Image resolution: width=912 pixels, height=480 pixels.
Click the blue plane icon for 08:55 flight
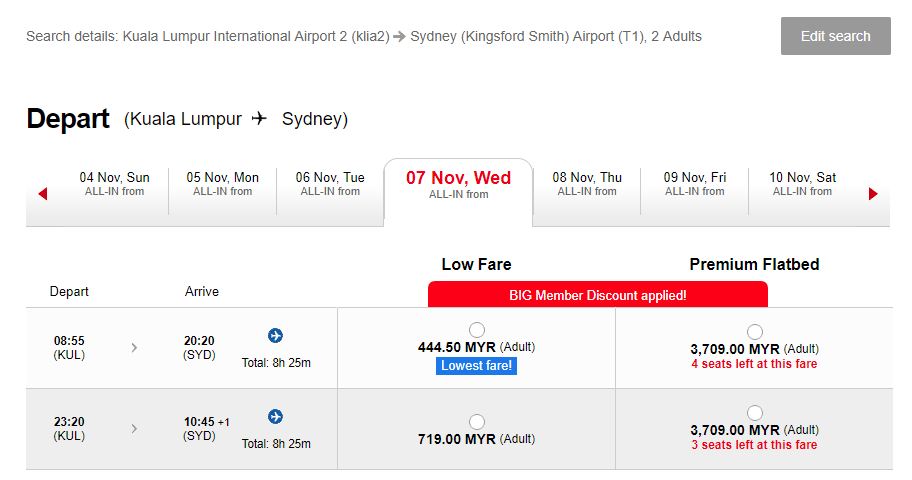(276, 336)
